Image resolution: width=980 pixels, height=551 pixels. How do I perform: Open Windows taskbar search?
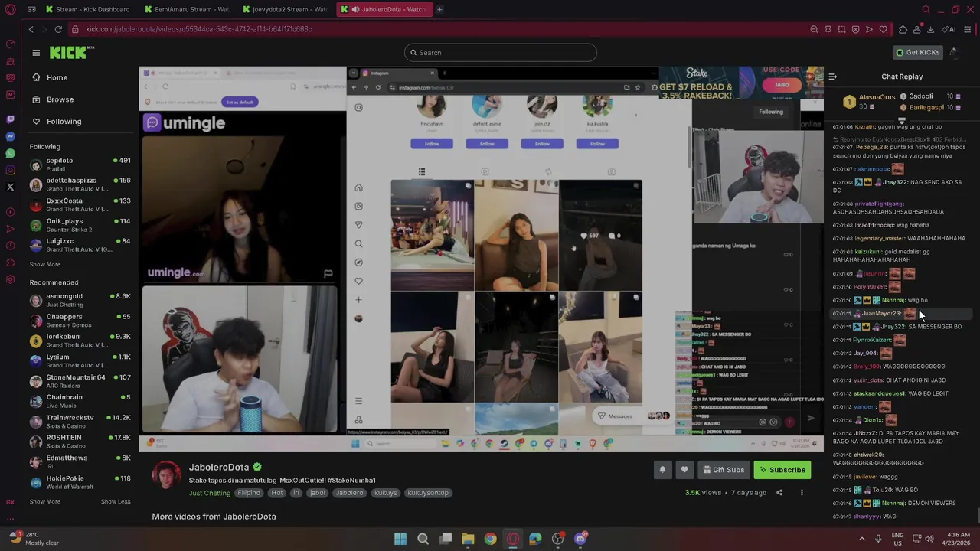tap(423, 539)
